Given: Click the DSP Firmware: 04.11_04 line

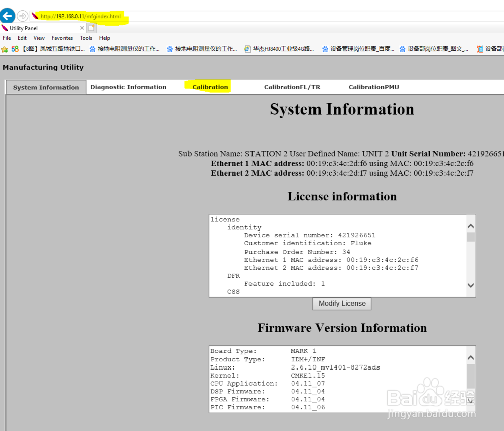Looking at the screenshot, I should (x=268, y=392).
